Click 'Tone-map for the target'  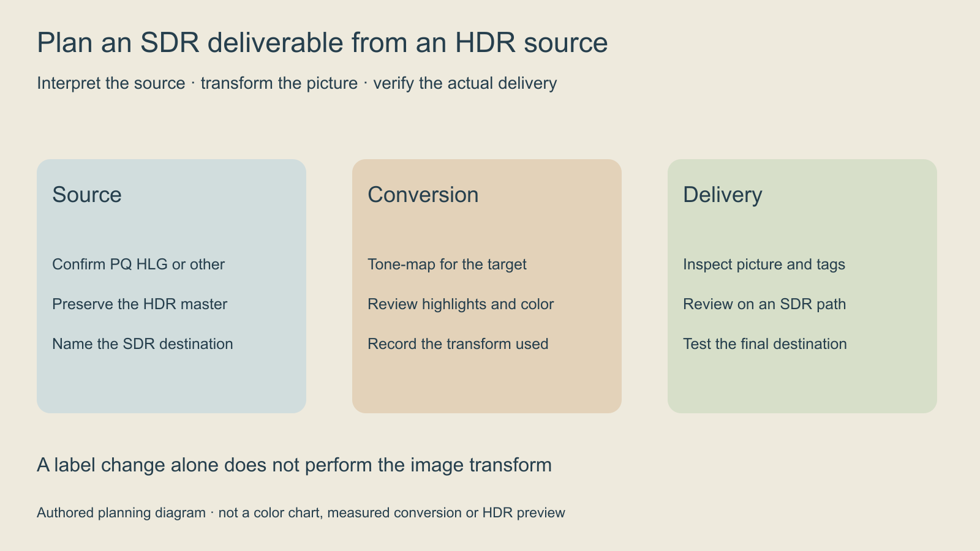point(447,264)
